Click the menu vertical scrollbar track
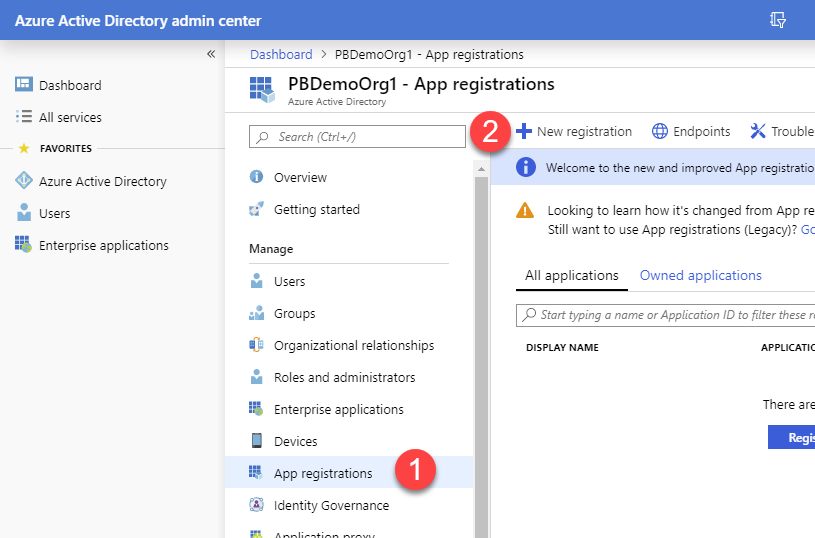815x538 pixels. point(481,357)
